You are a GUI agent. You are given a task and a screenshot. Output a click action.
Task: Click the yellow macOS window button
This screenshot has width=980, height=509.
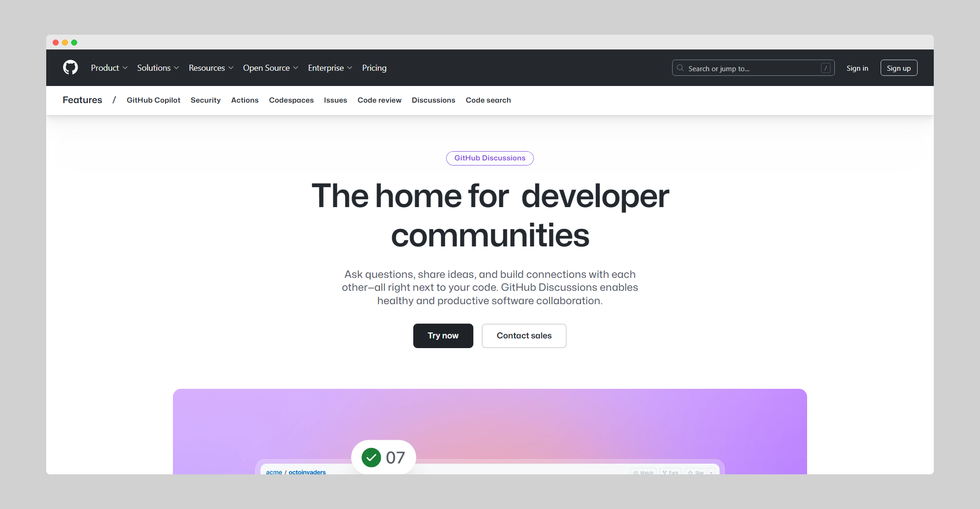pos(65,43)
